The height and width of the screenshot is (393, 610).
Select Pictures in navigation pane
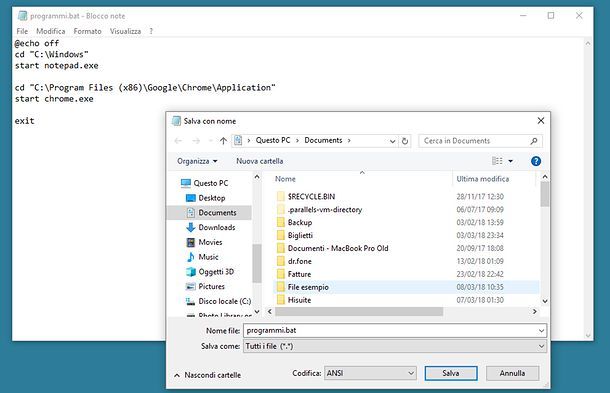[x=211, y=287]
